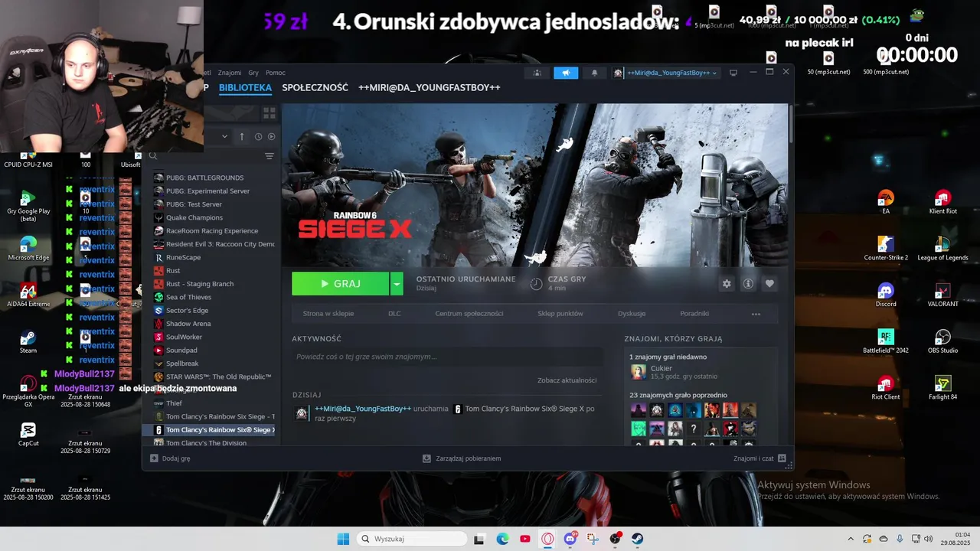
Task: Open the CapCut desktop icon
Action: click(28, 434)
